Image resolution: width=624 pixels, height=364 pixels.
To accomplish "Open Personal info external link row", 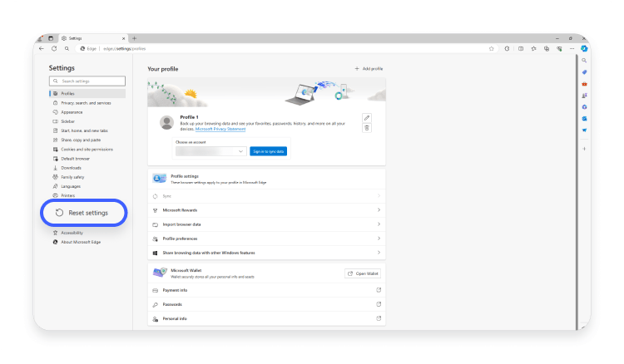I will pyautogui.click(x=266, y=318).
